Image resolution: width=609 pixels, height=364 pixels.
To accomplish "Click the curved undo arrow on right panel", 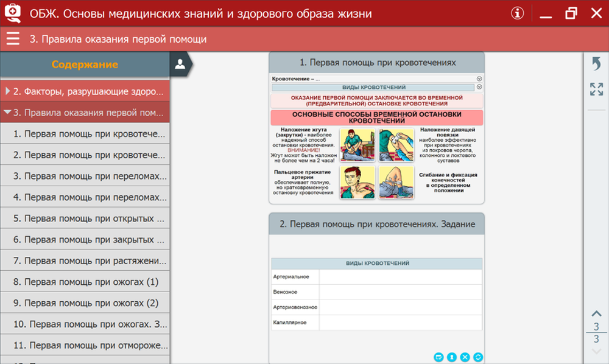I will click(x=597, y=63).
